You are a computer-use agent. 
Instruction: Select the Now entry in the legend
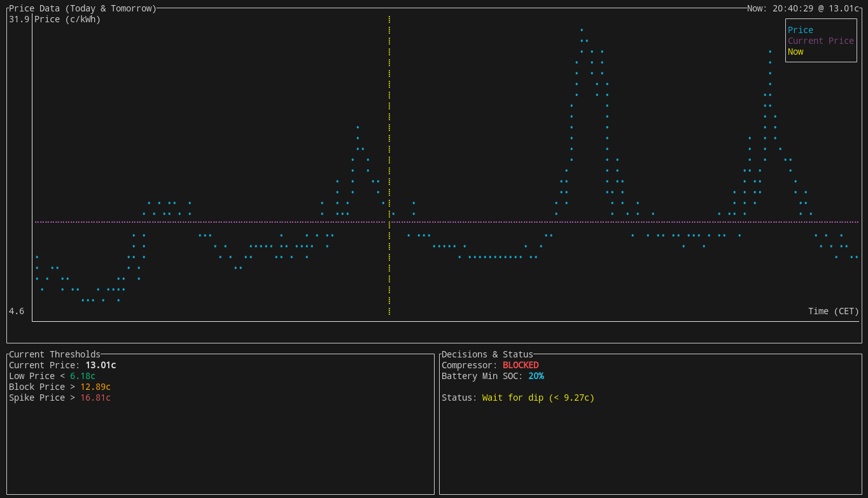(795, 52)
